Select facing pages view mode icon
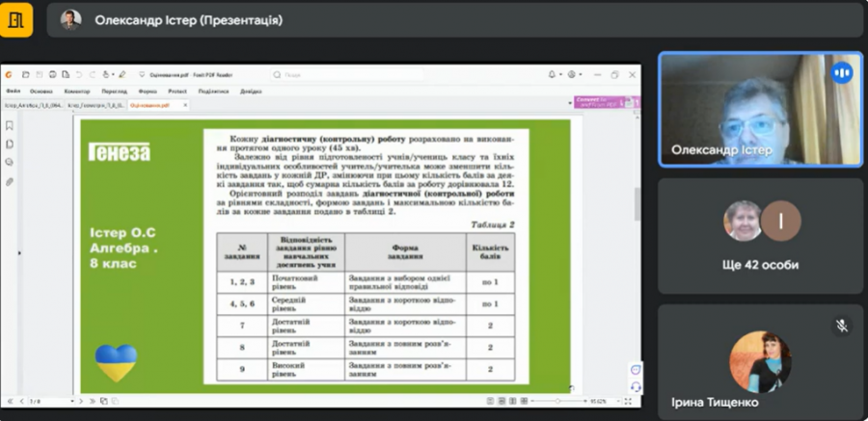 513,401
